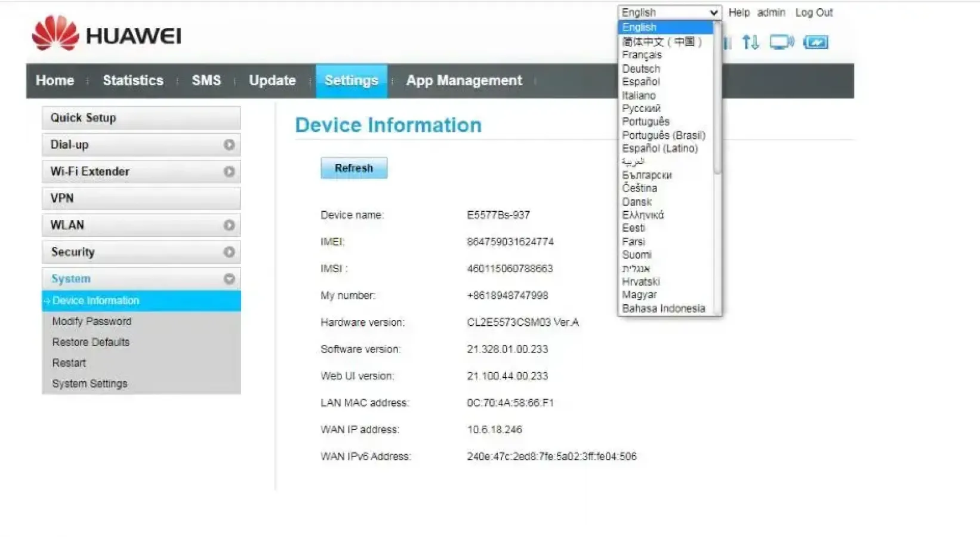Expand the Wi-Fi Extender section arrow
The height and width of the screenshot is (537, 980).
229,172
